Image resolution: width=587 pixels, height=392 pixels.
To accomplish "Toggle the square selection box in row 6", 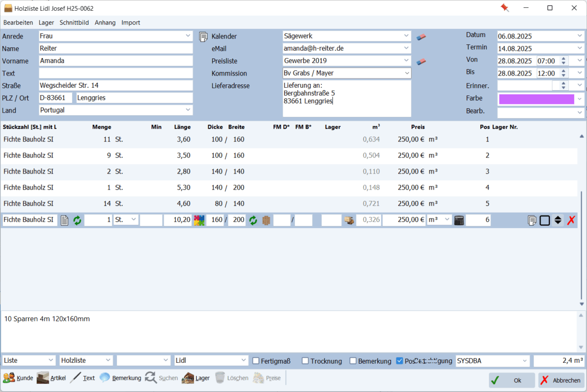I will pyautogui.click(x=545, y=220).
